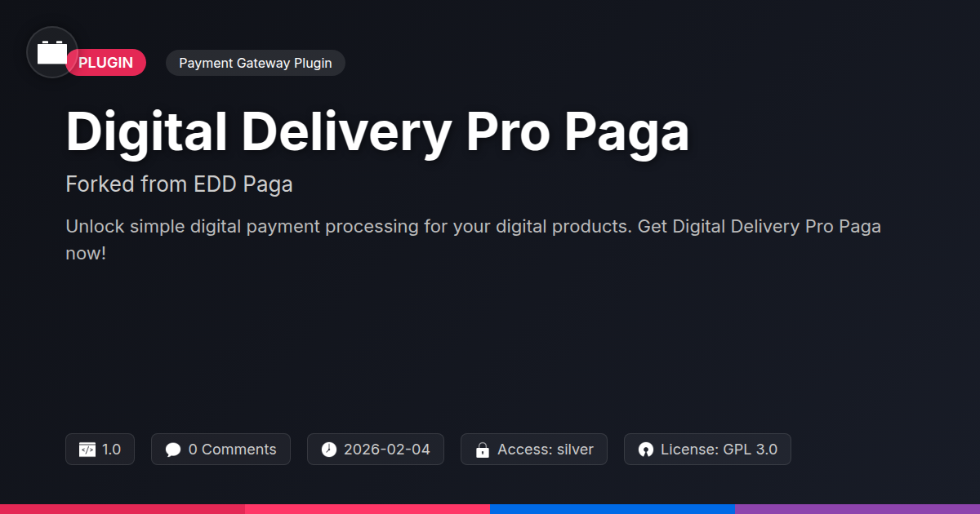Viewport: 980px width, 514px height.
Task: Click the version code icon beside 1.0
Action: point(87,450)
